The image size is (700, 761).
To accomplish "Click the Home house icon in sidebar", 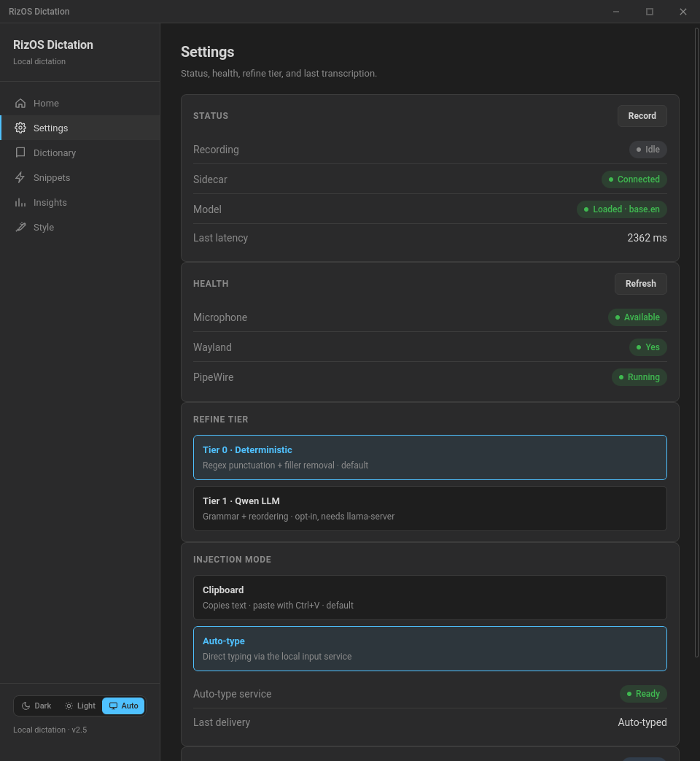I will [20, 104].
